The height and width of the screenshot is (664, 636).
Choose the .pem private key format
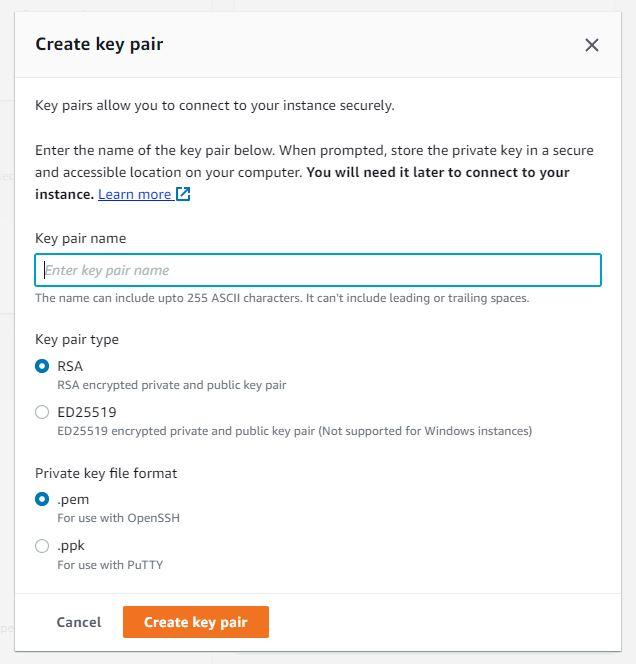tap(42, 499)
